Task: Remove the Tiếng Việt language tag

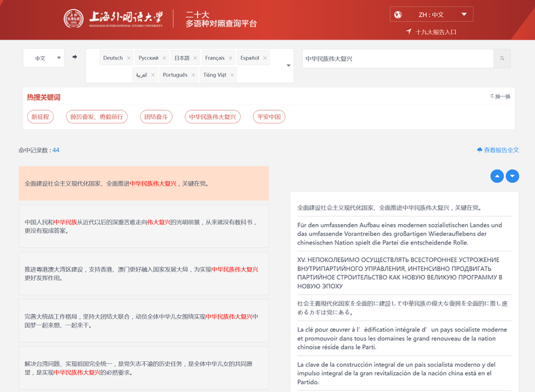Action: point(232,75)
